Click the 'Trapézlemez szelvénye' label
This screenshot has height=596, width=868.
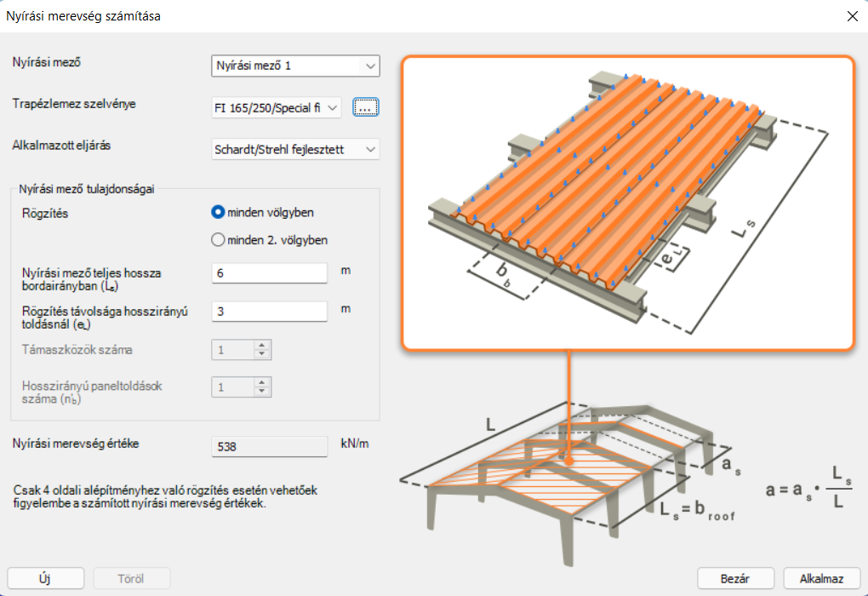74,104
